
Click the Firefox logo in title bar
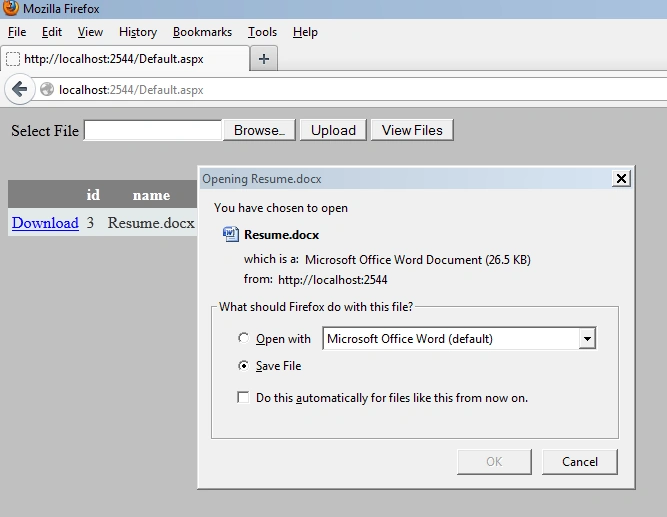[11, 8]
